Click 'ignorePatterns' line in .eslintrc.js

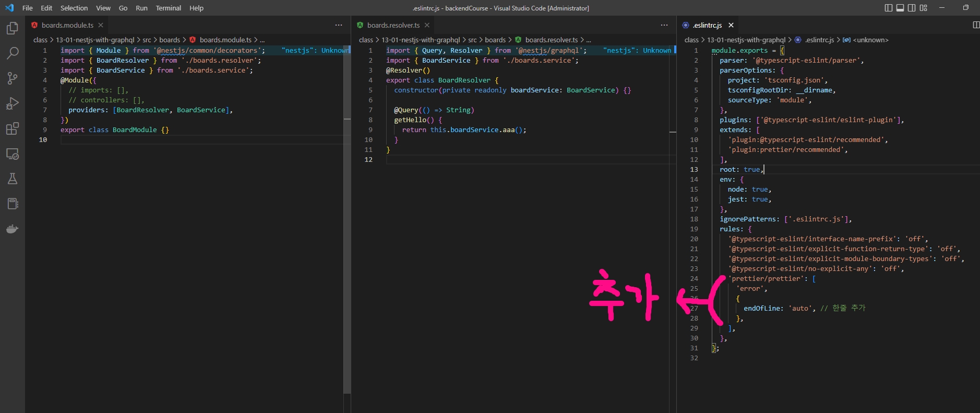[x=786, y=219]
